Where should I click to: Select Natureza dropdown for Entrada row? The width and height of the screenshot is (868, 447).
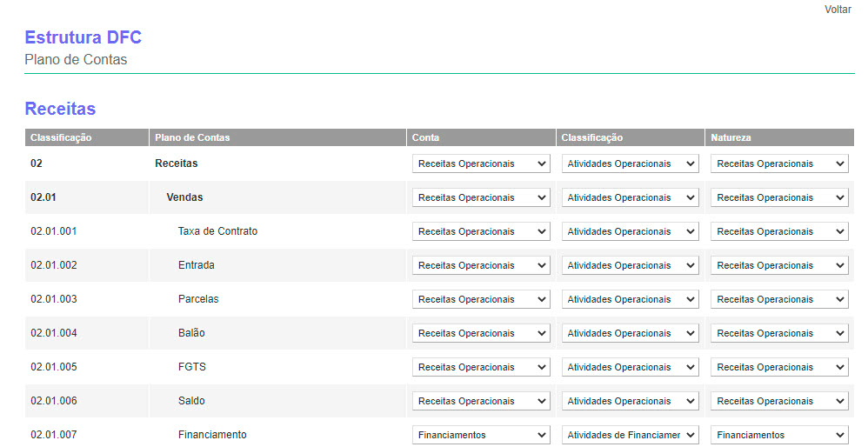(779, 265)
